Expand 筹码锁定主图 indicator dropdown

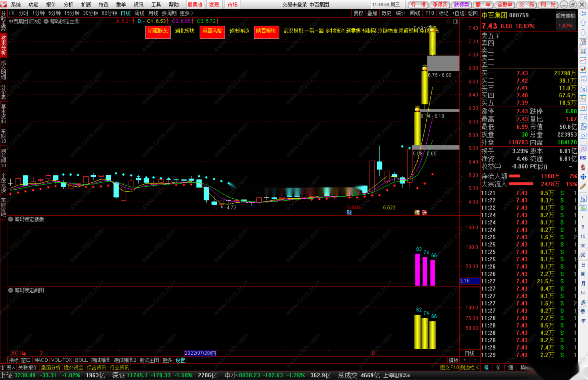[x=46, y=21]
